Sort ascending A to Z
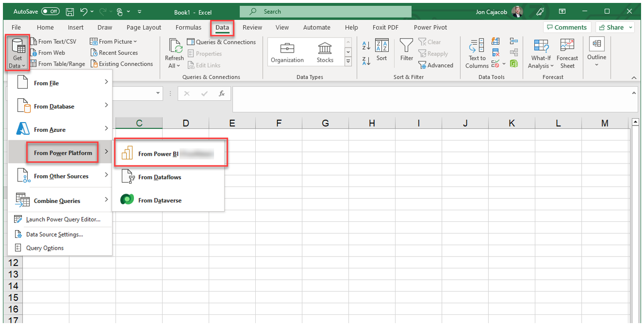The height and width of the screenshot is (327, 644). click(x=366, y=46)
